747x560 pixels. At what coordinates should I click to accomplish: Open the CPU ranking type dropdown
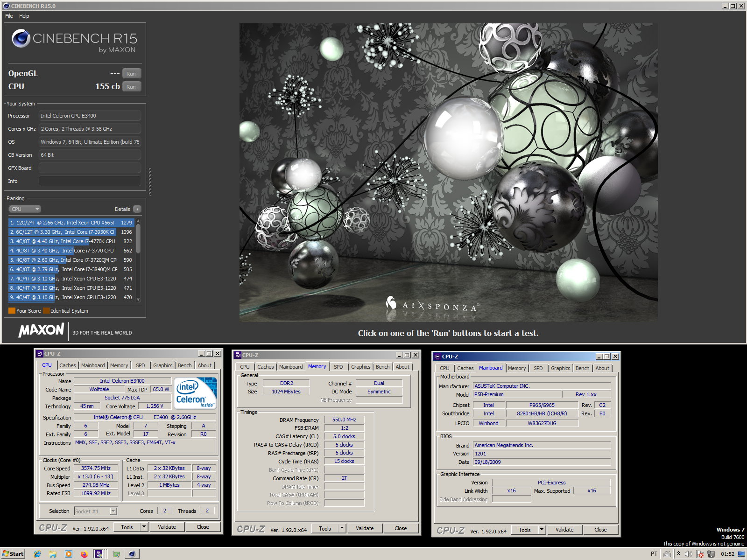pyautogui.click(x=25, y=209)
